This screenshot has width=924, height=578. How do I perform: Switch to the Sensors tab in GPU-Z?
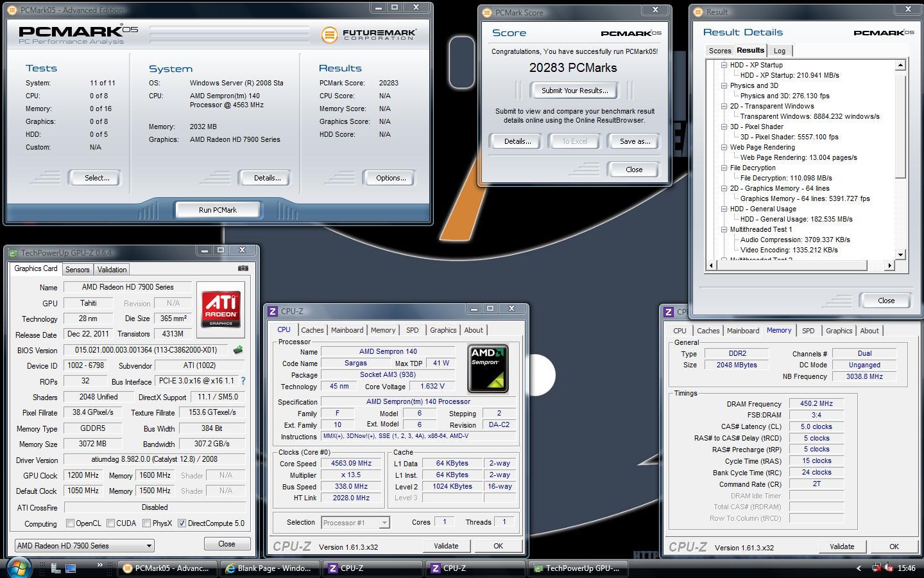pos(77,270)
